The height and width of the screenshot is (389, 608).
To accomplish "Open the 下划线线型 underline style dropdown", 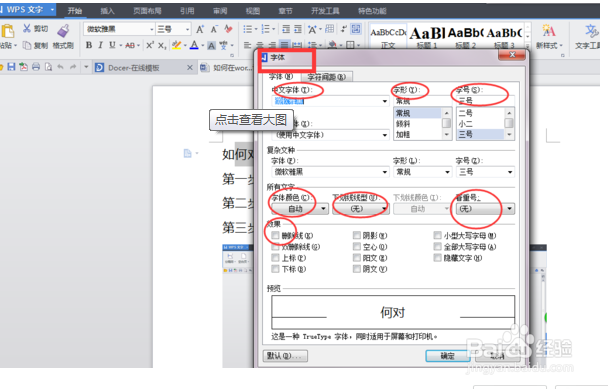I will tap(384, 209).
